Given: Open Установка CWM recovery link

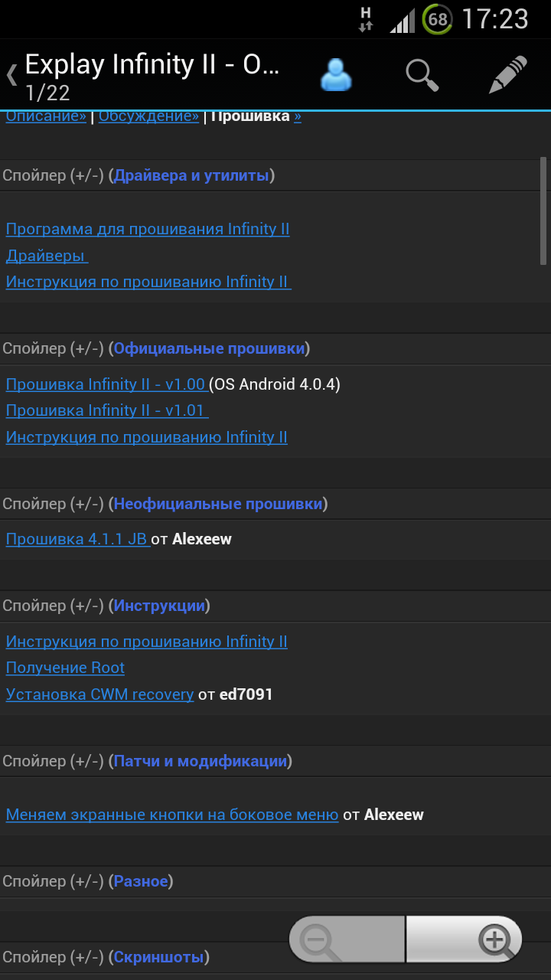Looking at the screenshot, I should coord(99,694).
